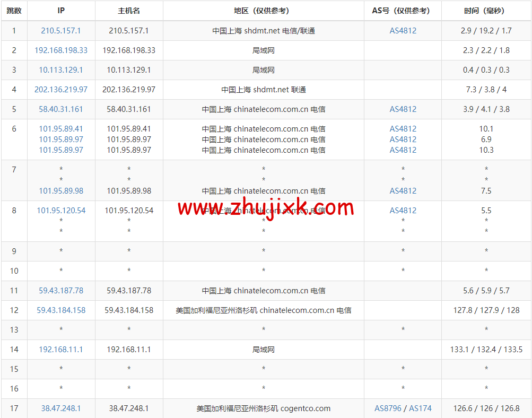Click AS4812 link in hop 5 row
The height and width of the screenshot is (418, 532).
point(403,109)
